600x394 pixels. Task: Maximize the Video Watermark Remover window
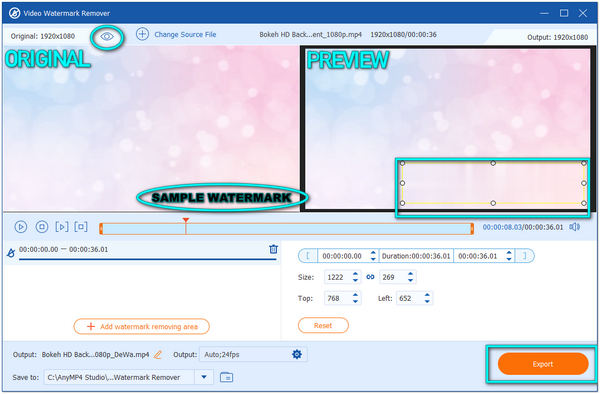tap(564, 13)
